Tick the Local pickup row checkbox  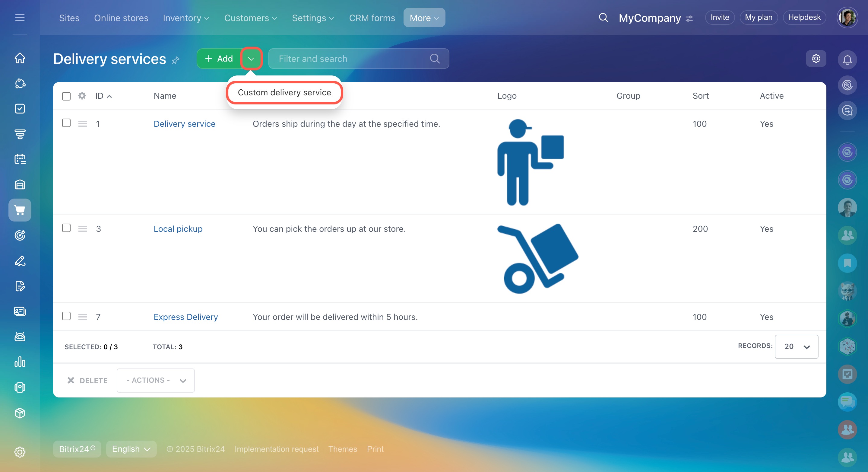66,228
